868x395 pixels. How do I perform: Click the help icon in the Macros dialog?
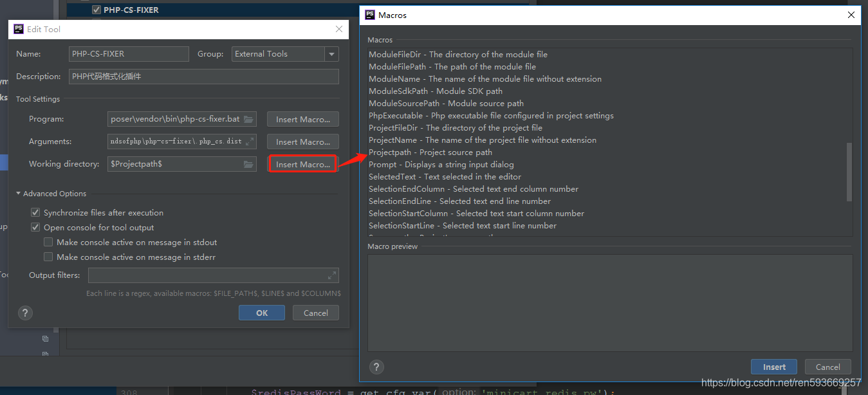point(376,367)
